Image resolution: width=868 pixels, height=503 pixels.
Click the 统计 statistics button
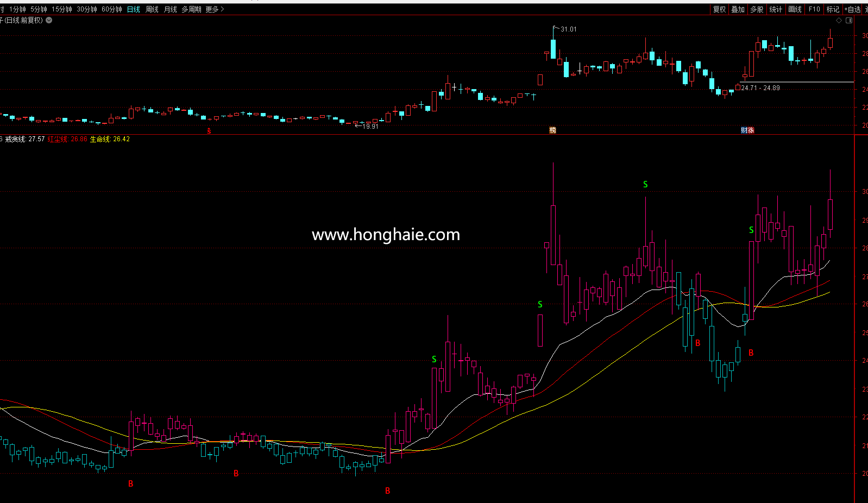[776, 9]
